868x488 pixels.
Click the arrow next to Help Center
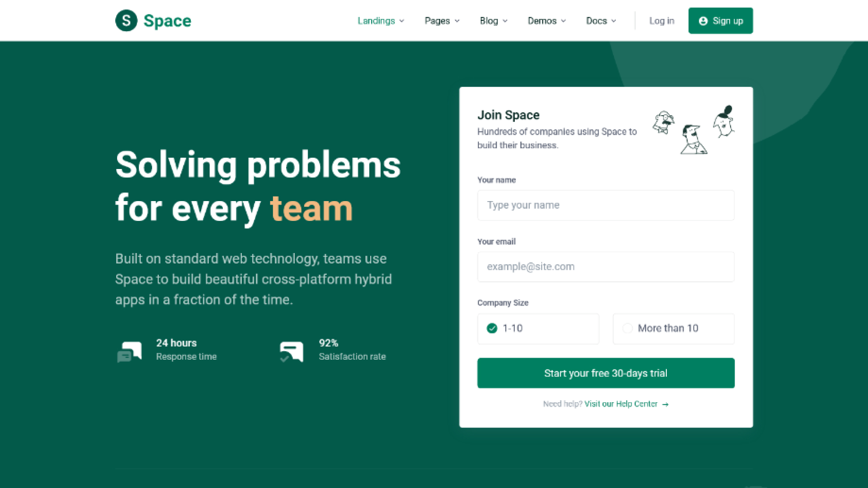665,404
